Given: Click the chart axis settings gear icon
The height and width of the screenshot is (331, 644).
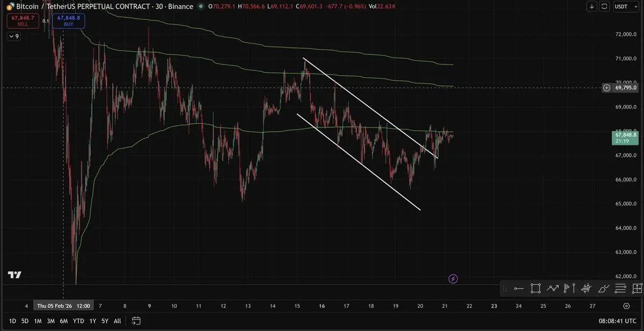Looking at the screenshot, I should (626, 306).
